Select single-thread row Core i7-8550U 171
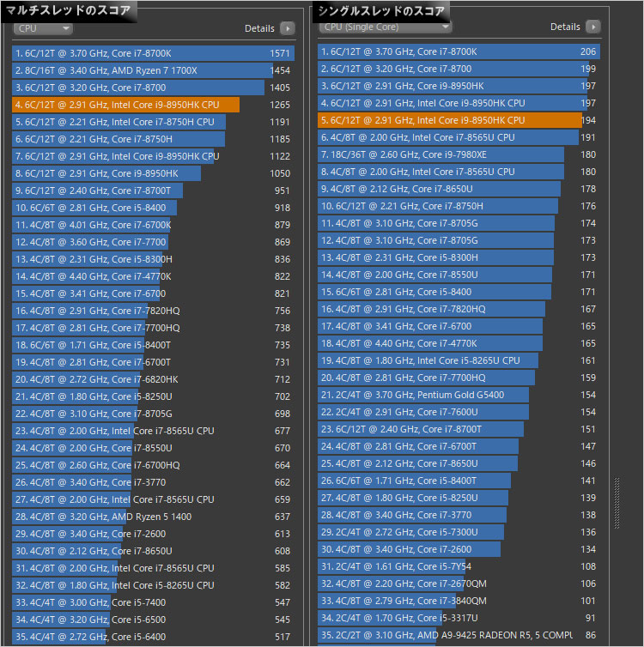 click(x=459, y=275)
